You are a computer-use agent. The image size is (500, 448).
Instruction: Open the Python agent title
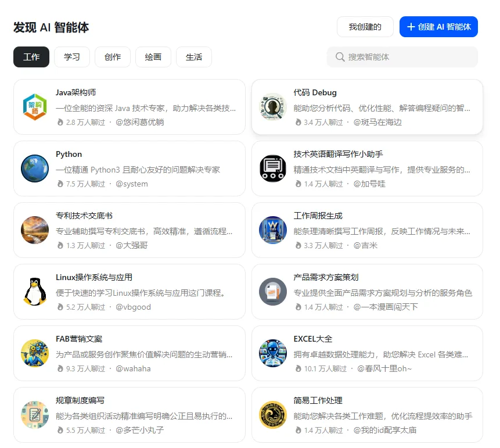point(69,154)
